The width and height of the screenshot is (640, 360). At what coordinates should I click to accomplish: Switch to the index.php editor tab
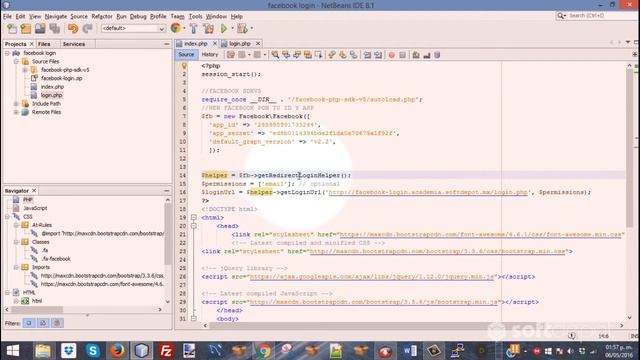pyautogui.click(x=196, y=44)
